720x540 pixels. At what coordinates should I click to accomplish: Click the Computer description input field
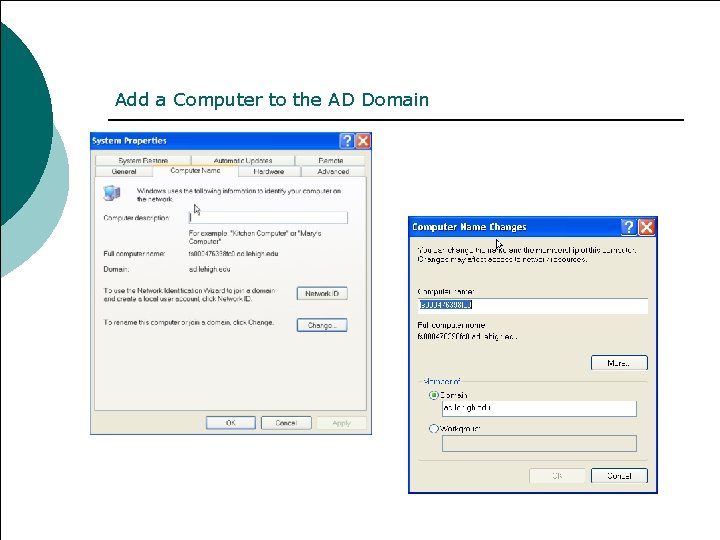click(x=268, y=218)
